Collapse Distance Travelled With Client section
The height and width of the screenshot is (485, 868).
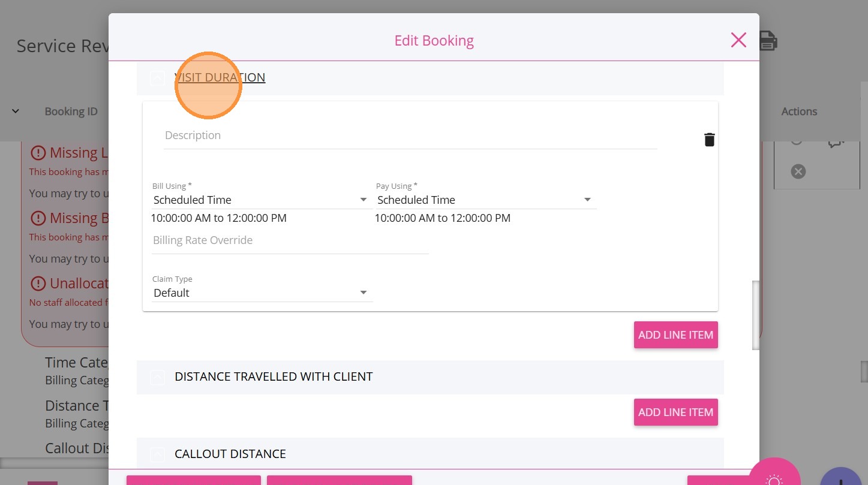157,377
